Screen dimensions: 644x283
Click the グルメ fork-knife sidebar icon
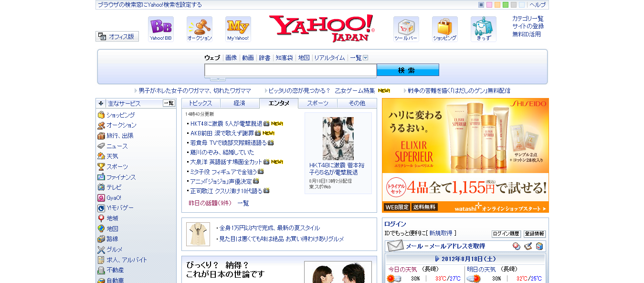pyautogui.click(x=101, y=250)
